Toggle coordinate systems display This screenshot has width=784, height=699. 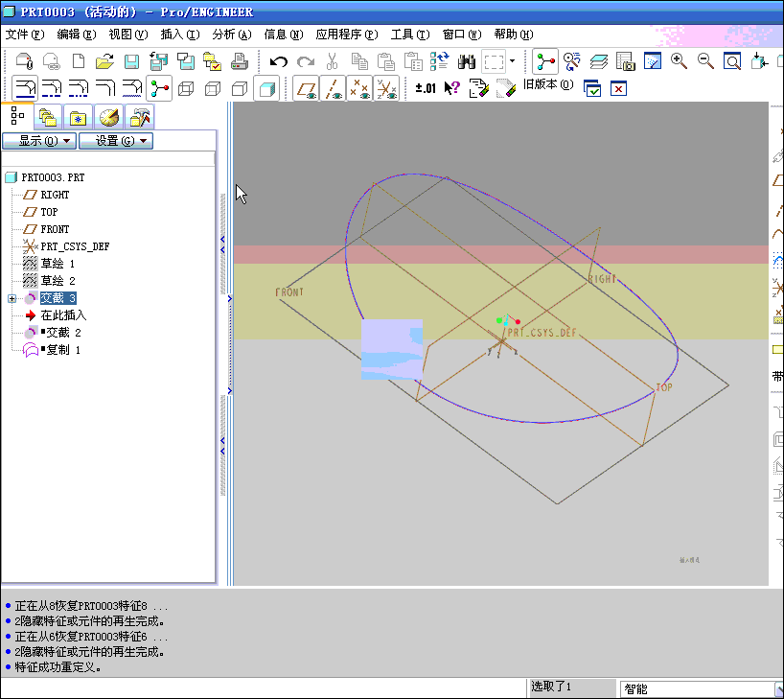(386, 89)
